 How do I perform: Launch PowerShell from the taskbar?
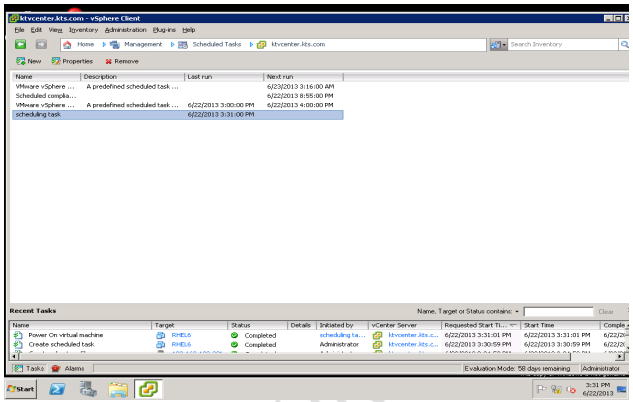click(x=57, y=389)
